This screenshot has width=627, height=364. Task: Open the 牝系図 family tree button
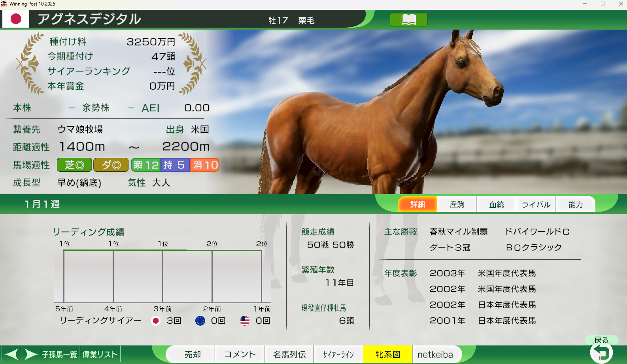click(388, 355)
